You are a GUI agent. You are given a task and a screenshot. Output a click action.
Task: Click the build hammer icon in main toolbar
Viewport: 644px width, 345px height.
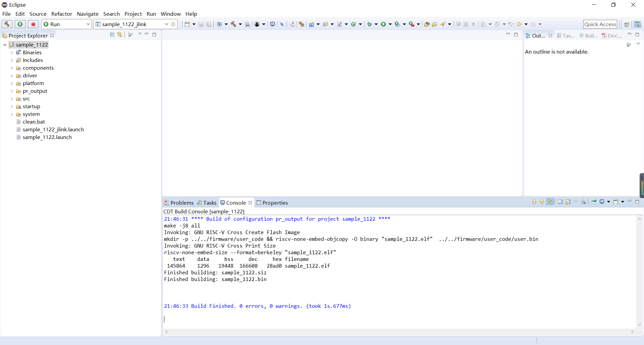point(233,24)
